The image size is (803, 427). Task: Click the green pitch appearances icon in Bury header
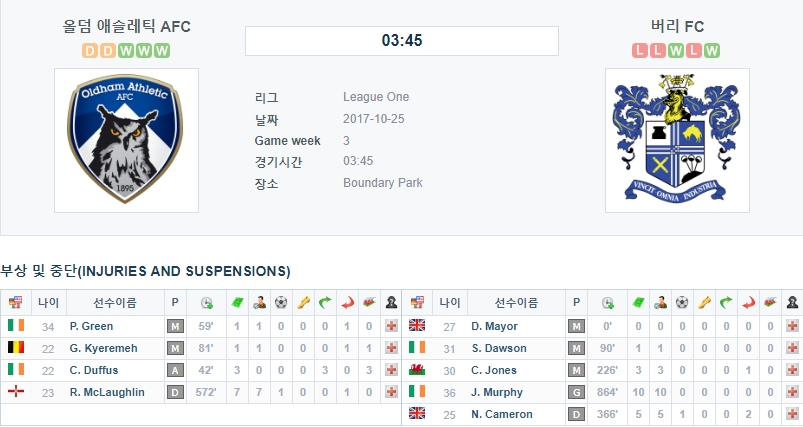pyautogui.click(x=638, y=303)
